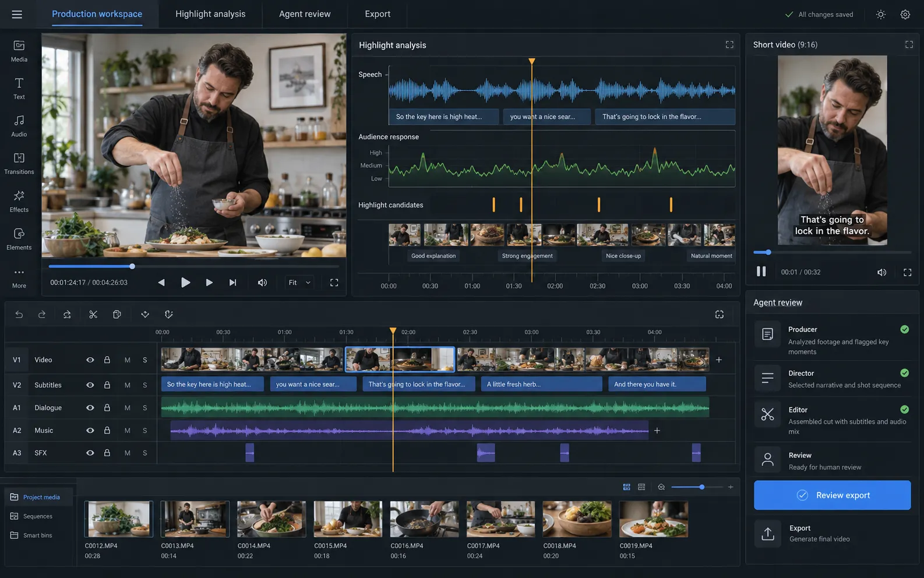The width and height of the screenshot is (924, 578).
Task: Select the C0016.MP4 thumbnail
Action: coord(424,519)
